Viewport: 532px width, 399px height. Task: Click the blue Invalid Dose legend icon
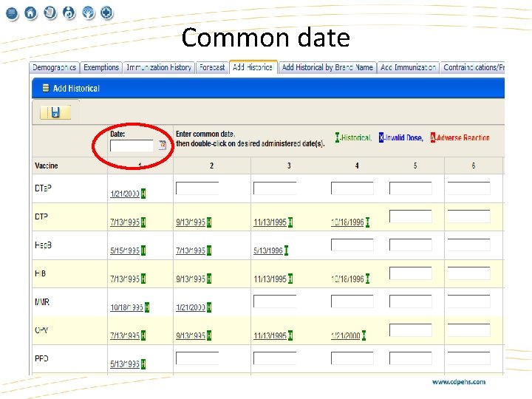tap(381, 137)
